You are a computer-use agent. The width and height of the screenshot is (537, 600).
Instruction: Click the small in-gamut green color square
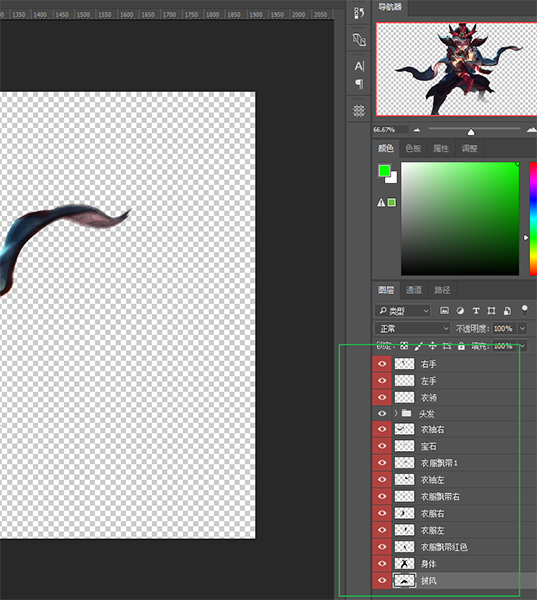392,202
